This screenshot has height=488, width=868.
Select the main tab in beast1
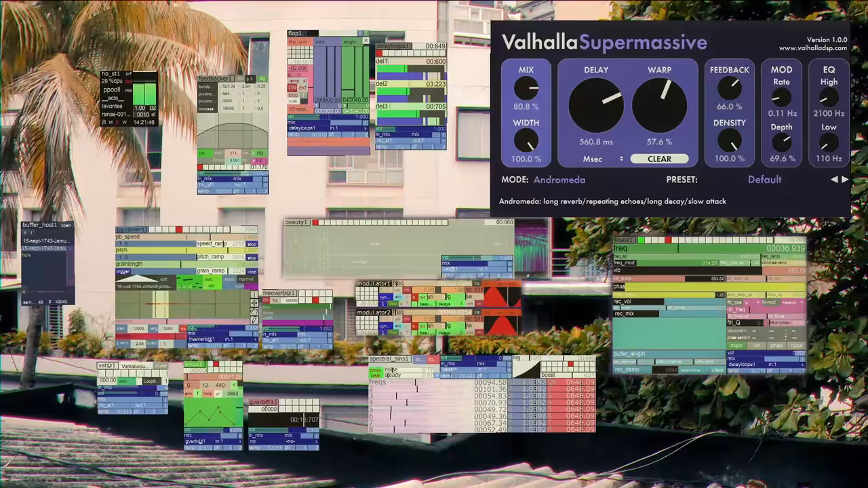tap(736, 346)
